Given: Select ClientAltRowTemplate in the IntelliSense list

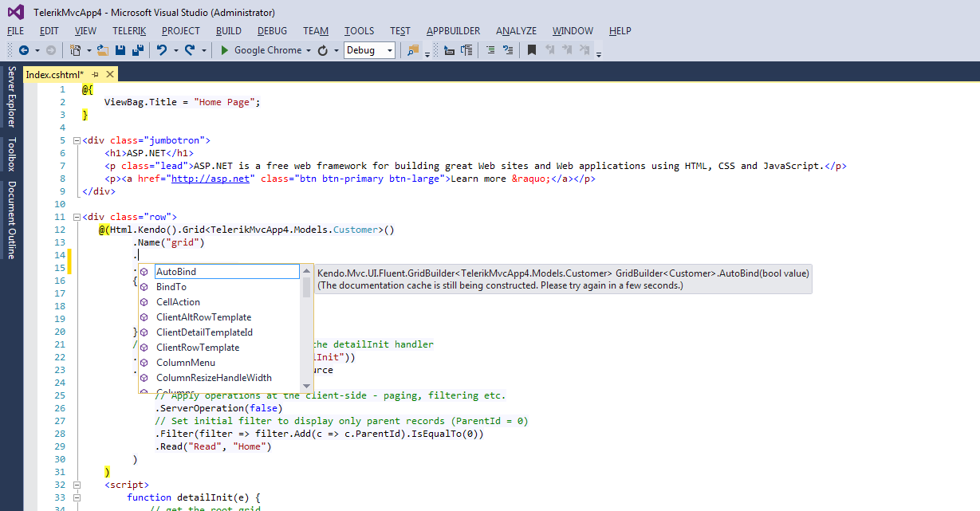Looking at the screenshot, I should coord(219,317).
